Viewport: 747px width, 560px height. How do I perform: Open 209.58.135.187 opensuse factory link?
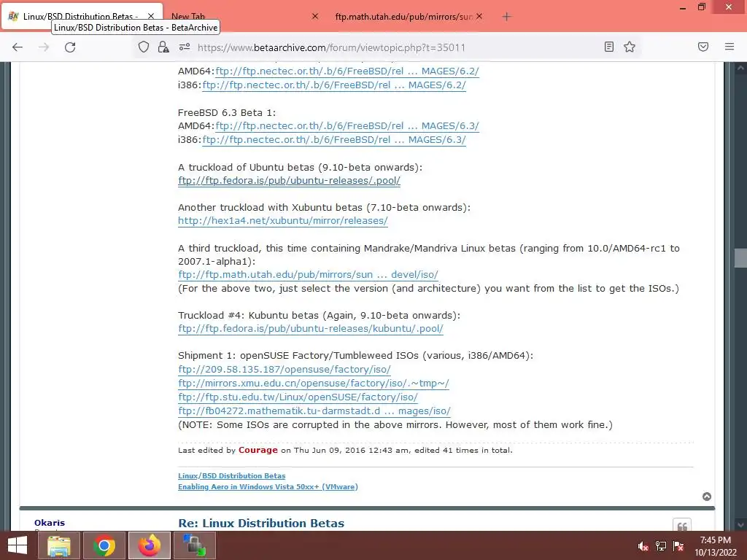click(x=285, y=369)
